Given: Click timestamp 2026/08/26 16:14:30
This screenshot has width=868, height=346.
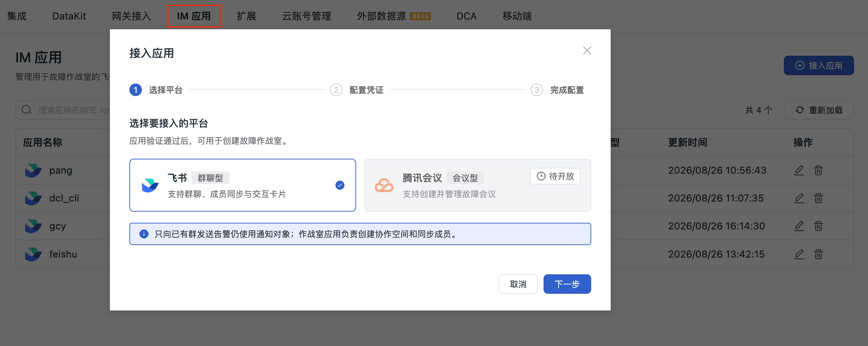Looking at the screenshot, I should pos(716,226).
